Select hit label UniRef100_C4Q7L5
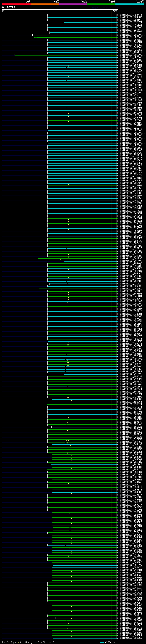 [x=131, y=289]
